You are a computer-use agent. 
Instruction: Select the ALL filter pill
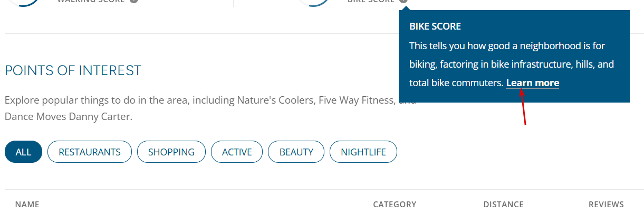point(23,152)
